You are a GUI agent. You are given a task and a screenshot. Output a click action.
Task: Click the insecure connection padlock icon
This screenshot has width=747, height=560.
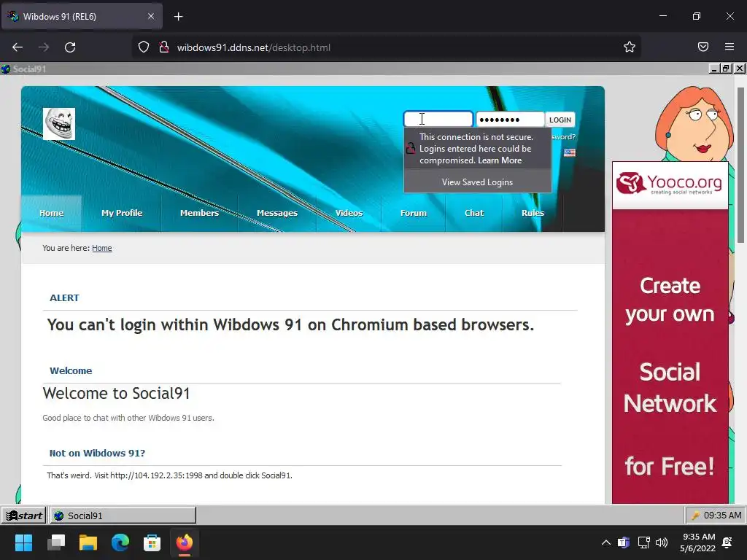pyautogui.click(x=164, y=47)
